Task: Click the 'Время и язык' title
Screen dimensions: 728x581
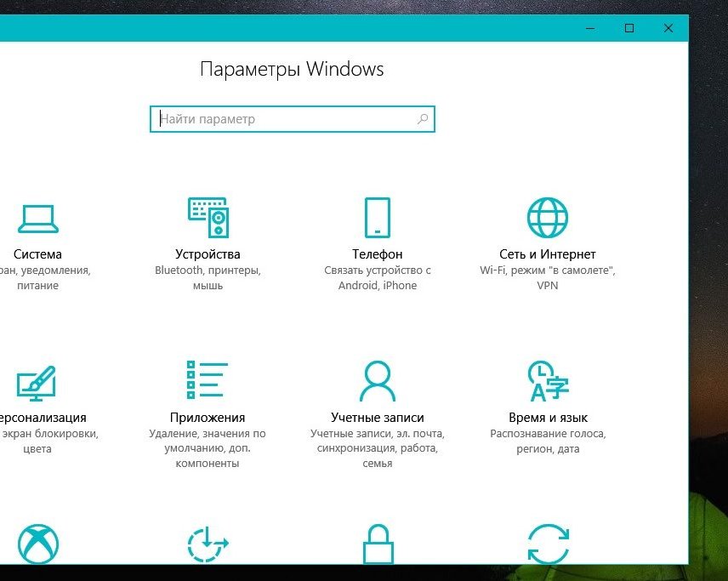Action: pos(548,418)
